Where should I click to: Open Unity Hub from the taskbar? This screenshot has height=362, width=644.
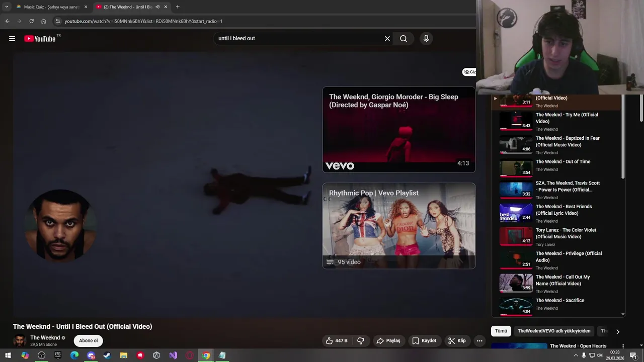(156, 355)
